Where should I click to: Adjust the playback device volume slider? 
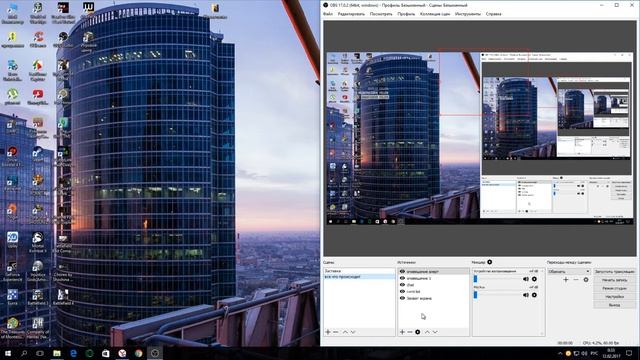pyautogui.click(x=497, y=279)
